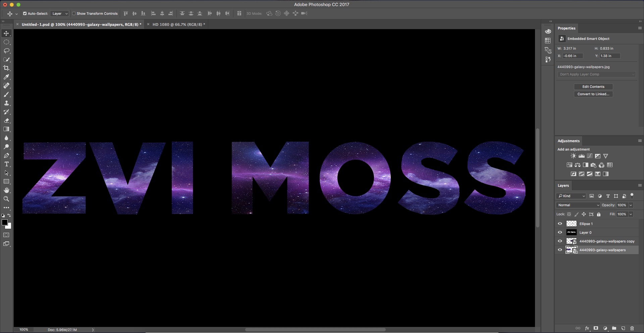
Task: Select the Elliptical Marquee tool
Action: [6, 42]
